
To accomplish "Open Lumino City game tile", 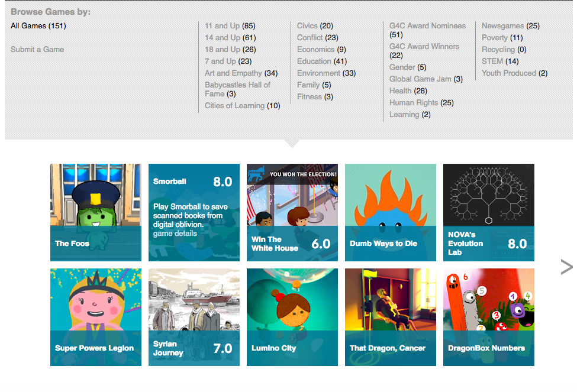I will (292, 317).
